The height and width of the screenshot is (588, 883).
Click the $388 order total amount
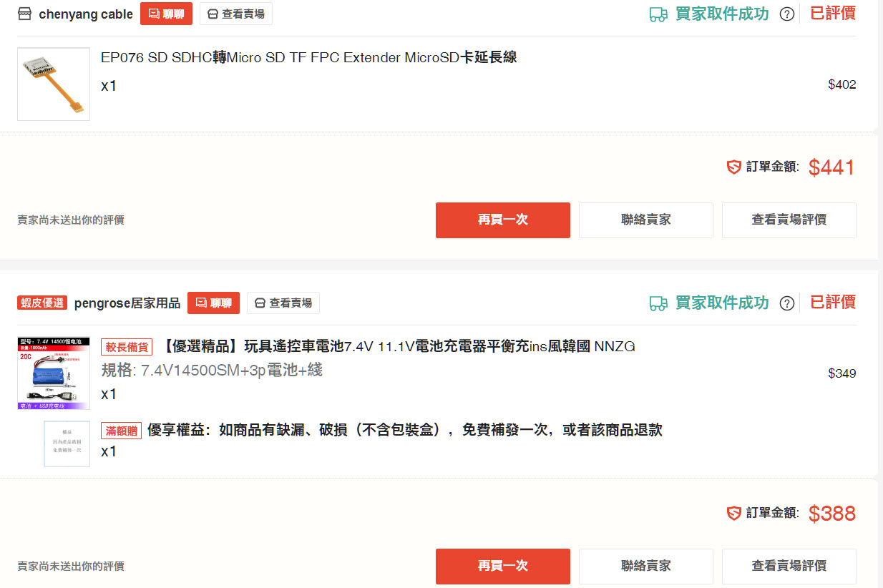tap(832, 514)
